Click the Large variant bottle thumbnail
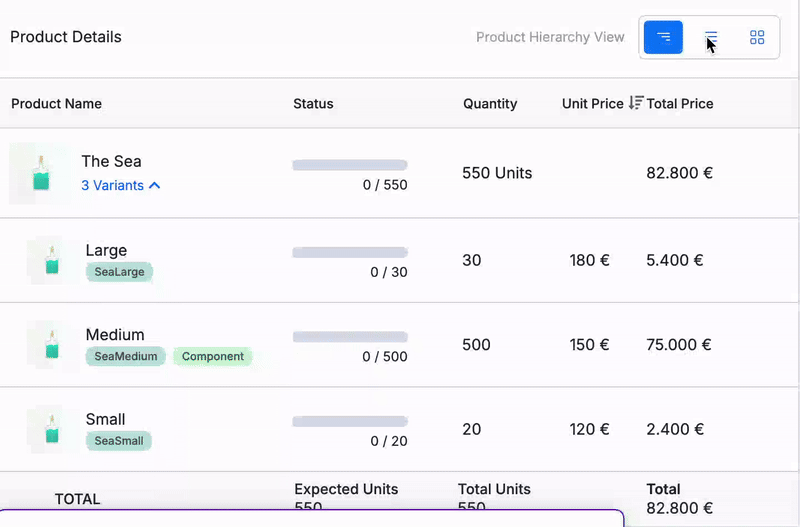Viewport: 800px width, 527px height. 52,260
